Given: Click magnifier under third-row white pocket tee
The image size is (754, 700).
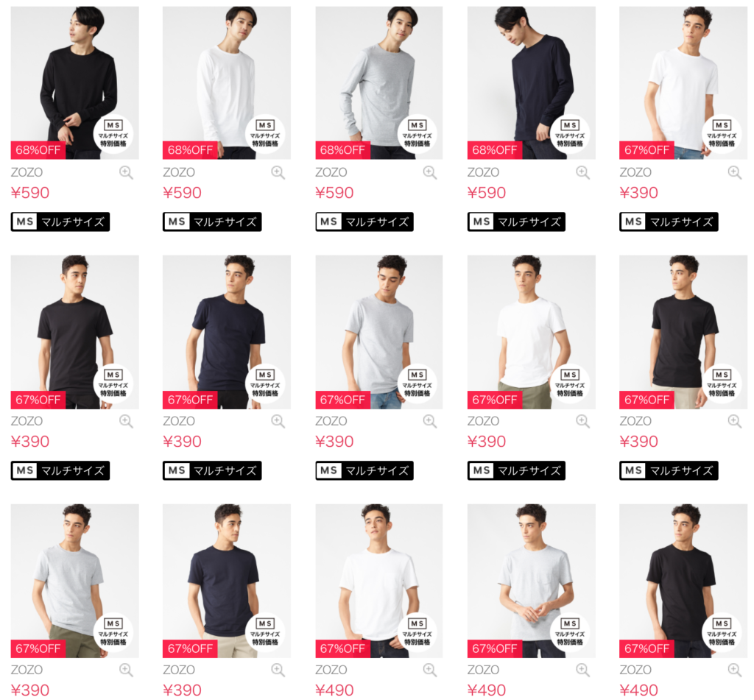Looking at the screenshot, I should coord(430,670).
